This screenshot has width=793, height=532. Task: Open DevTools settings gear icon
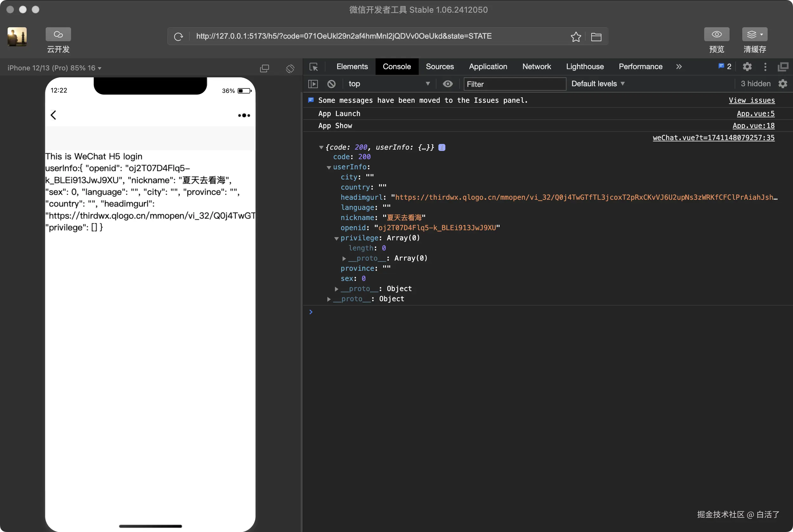coord(747,67)
